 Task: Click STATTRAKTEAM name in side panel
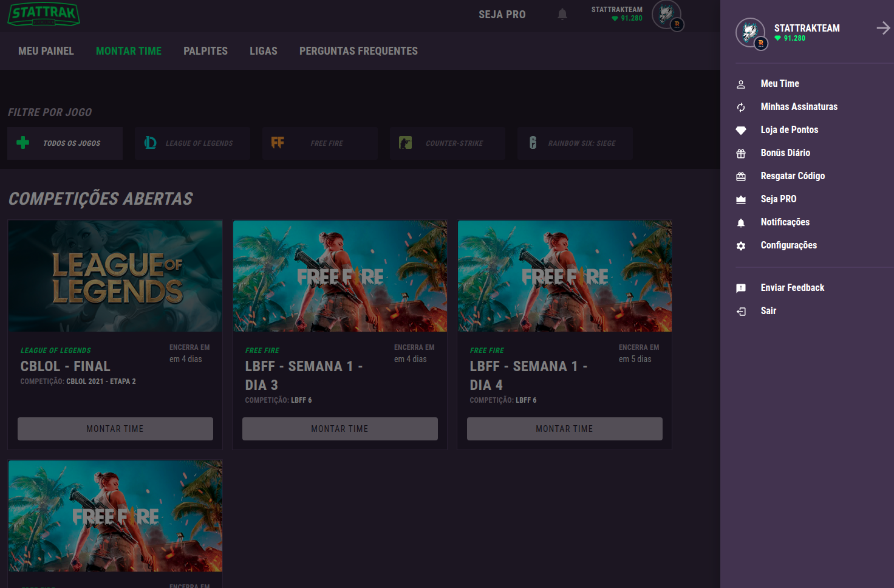tap(807, 28)
